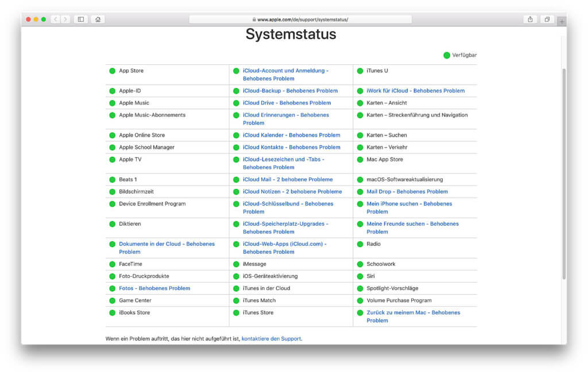The height and width of the screenshot is (375, 588).
Task: Click the iCloud Drive - Behobenes Problem link
Action: coord(287,103)
